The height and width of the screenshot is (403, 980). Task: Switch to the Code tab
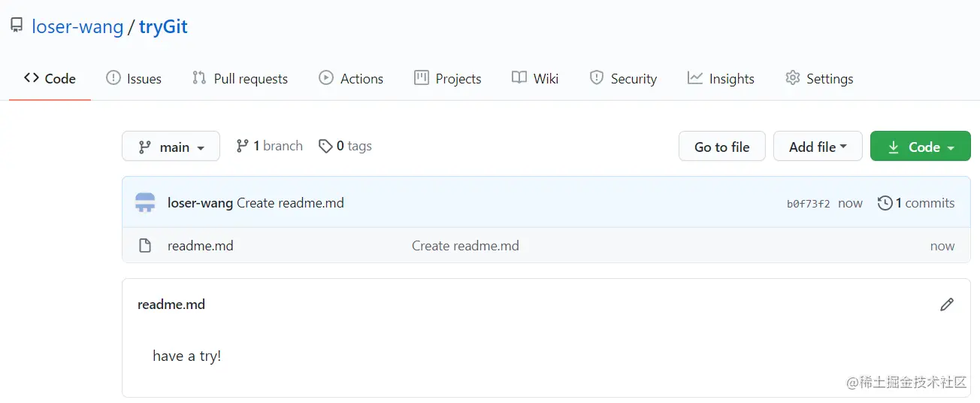[50, 78]
